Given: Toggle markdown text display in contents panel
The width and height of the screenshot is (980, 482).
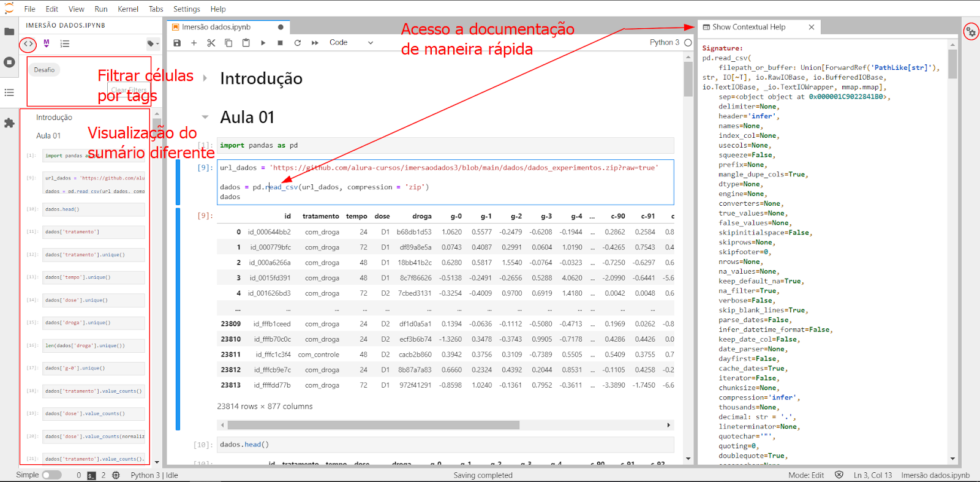Looking at the screenshot, I should pos(47,43).
